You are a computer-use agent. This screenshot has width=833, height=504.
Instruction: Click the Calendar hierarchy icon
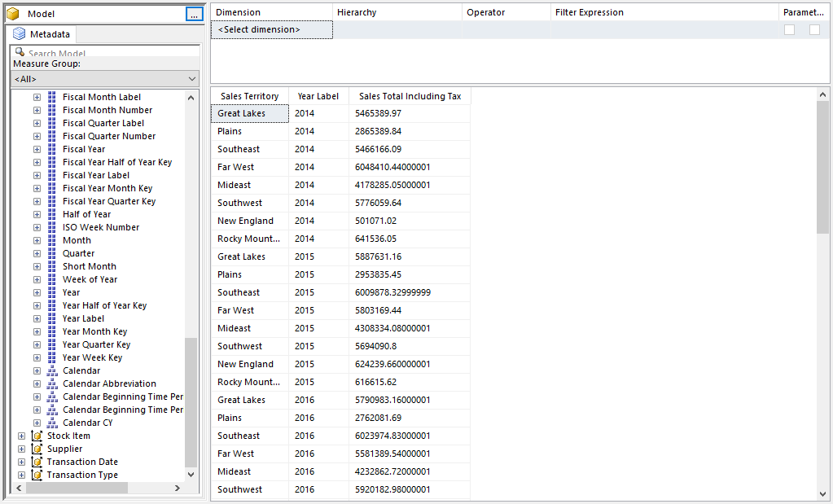[x=52, y=370]
